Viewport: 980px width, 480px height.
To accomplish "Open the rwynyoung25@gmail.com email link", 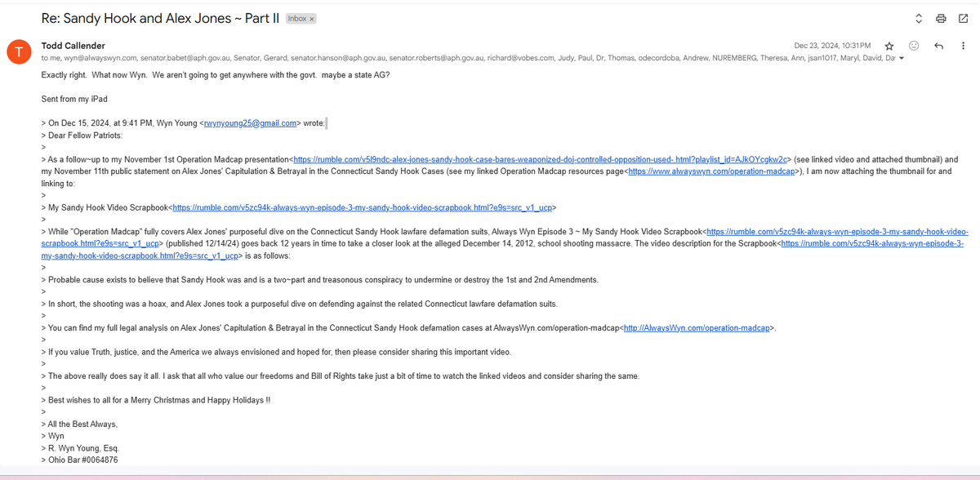I will [249, 123].
